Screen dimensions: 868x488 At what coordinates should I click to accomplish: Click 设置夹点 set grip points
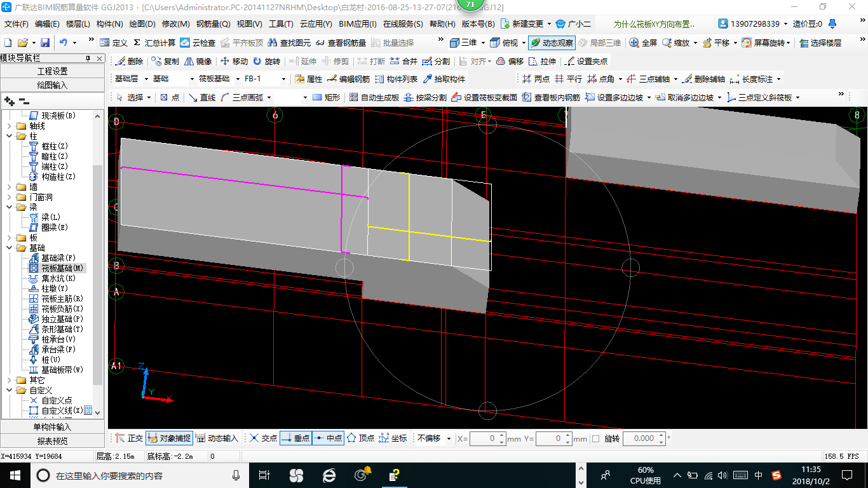586,62
